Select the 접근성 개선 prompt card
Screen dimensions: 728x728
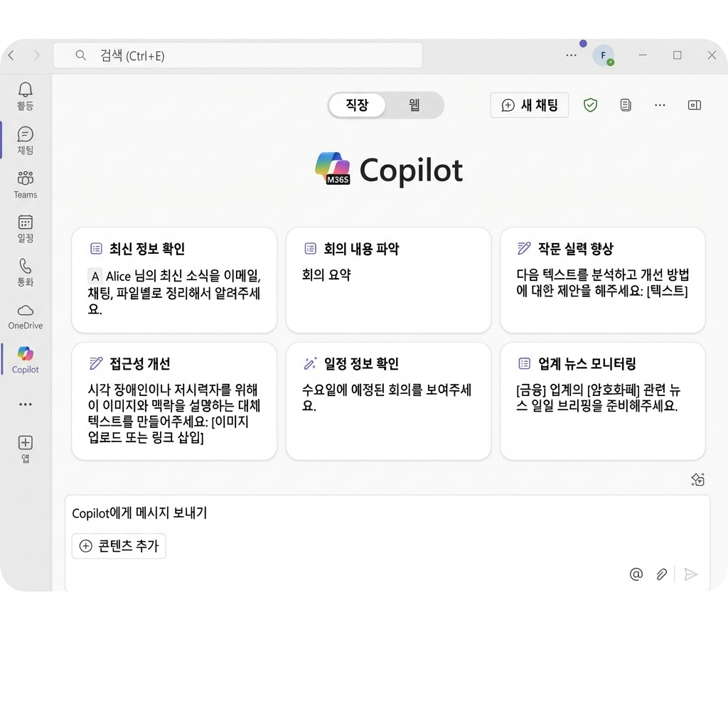(174, 401)
